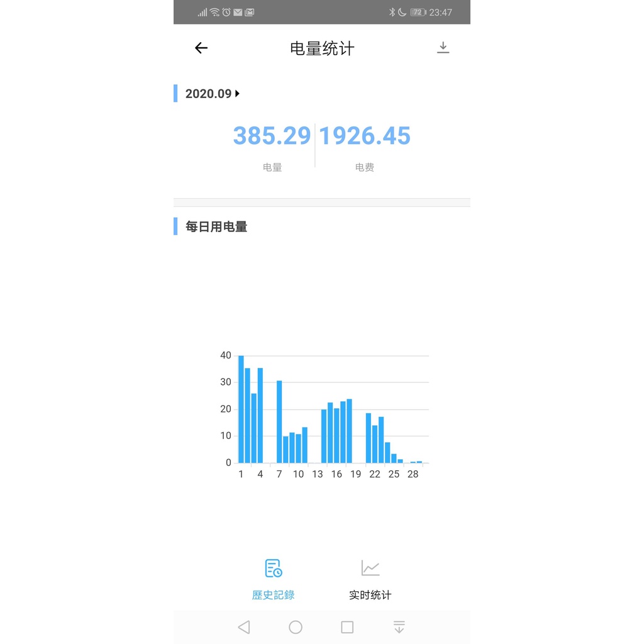Tap the 1926.45 电费 value
The width and height of the screenshot is (644, 644).
(365, 136)
